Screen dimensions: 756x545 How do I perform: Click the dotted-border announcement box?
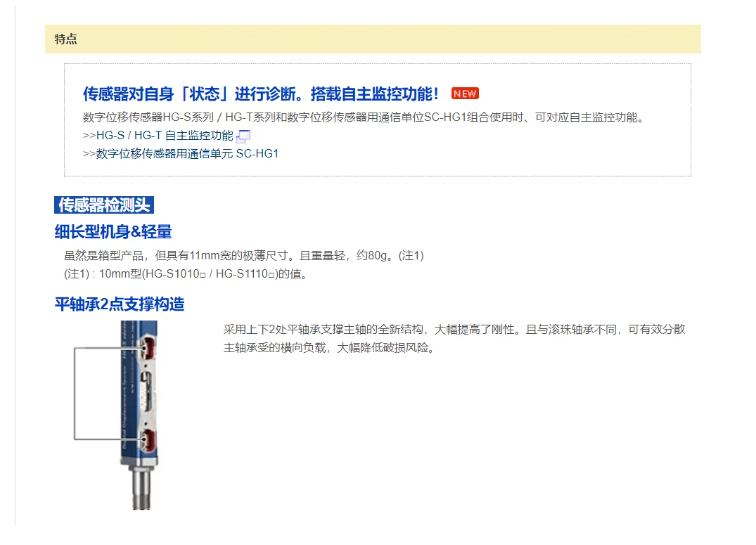click(x=378, y=120)
